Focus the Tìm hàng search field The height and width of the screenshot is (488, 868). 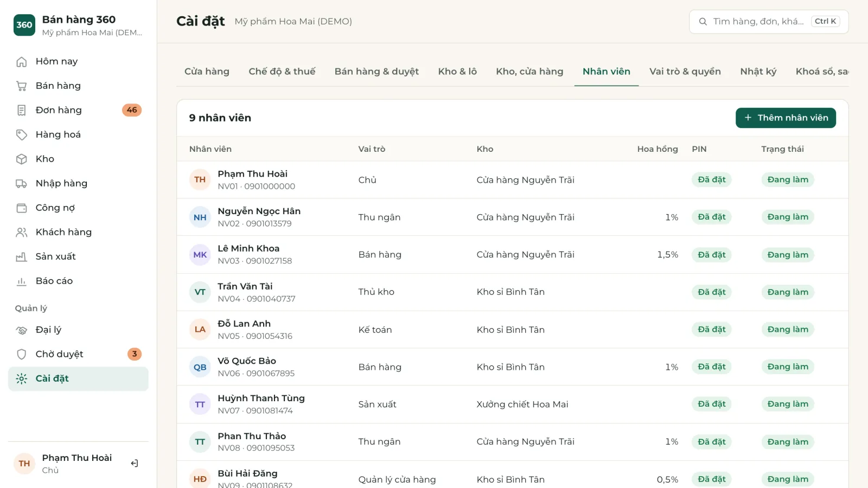(769, 22)
